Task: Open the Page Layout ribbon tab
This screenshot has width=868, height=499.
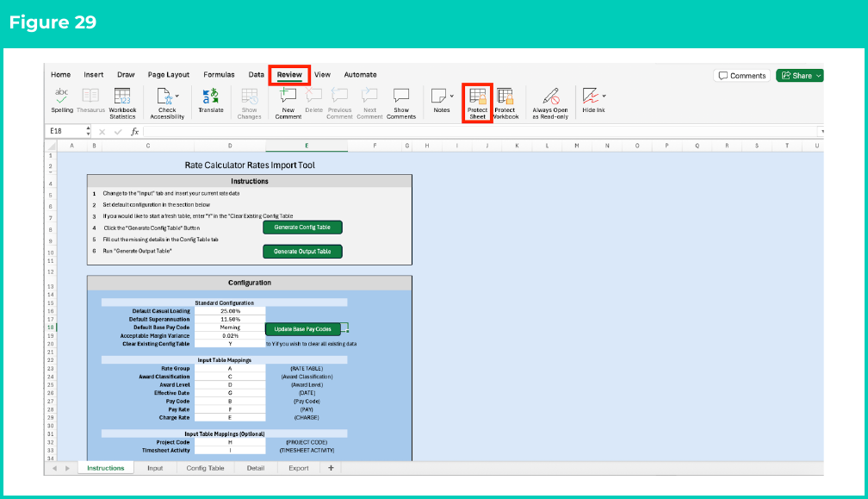Action: coord(168,75)
